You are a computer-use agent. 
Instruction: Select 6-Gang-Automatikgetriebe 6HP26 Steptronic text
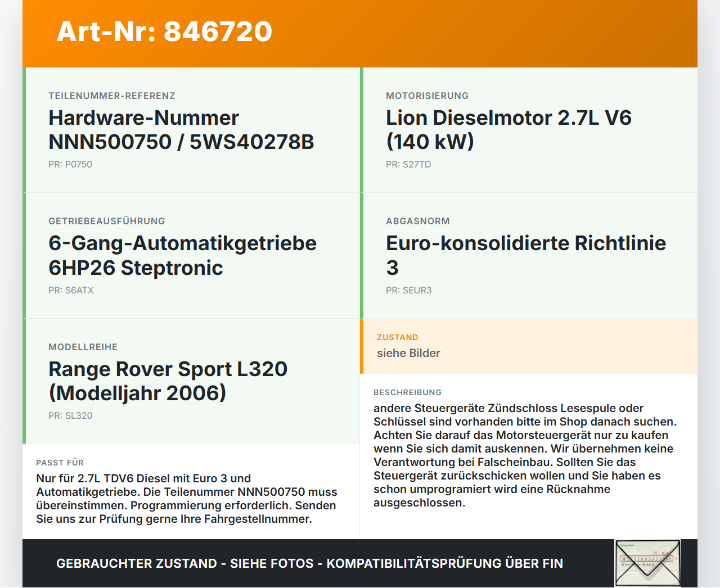183,255
